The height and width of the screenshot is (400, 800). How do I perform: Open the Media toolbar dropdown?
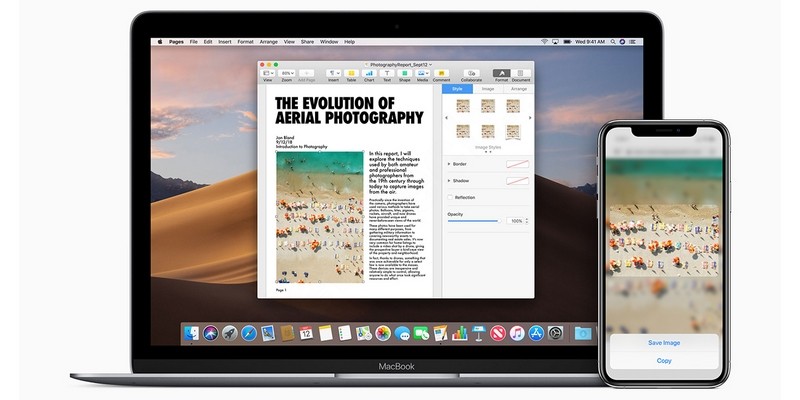422,73
